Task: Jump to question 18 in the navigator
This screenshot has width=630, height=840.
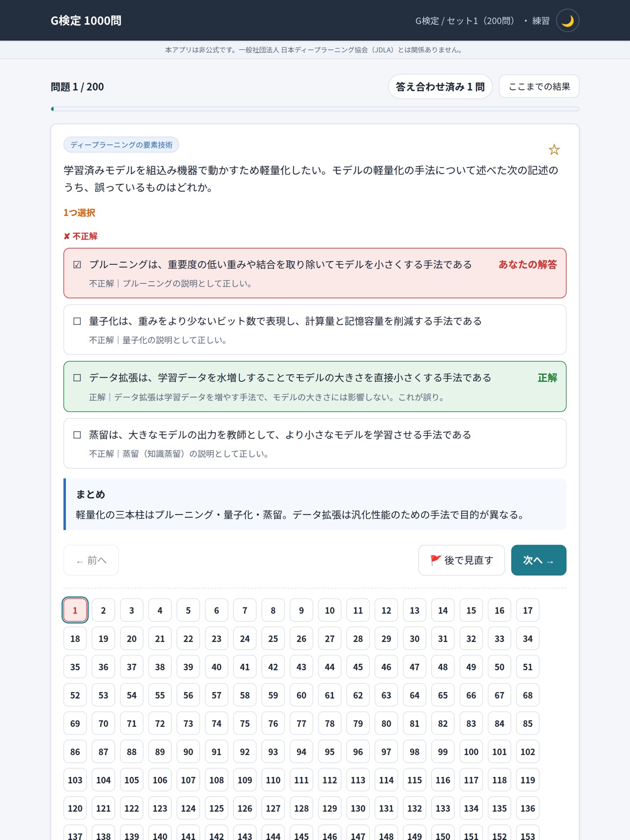Action: tap(75, 638)
